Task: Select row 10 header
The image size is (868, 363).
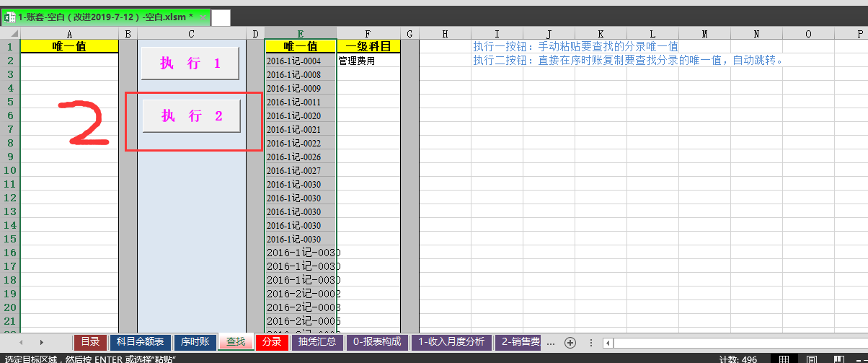Action: click(x=10, y=170)
